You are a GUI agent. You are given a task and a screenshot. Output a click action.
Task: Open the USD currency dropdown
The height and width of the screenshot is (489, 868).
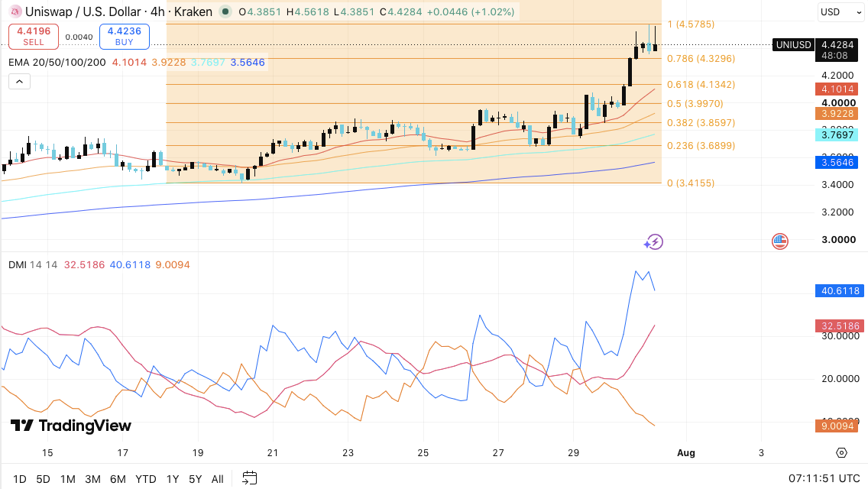[840, 11]
